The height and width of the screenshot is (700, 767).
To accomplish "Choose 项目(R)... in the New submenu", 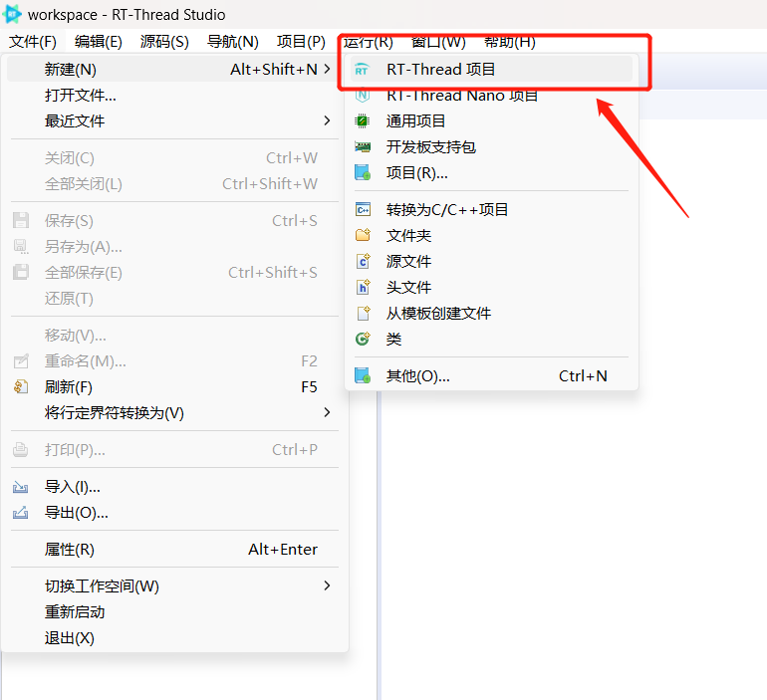I will point(491,172).
